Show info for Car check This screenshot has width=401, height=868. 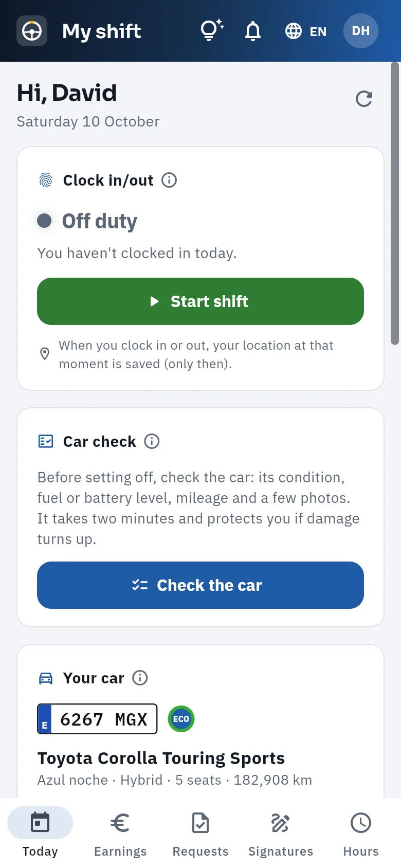click(152, 441)
